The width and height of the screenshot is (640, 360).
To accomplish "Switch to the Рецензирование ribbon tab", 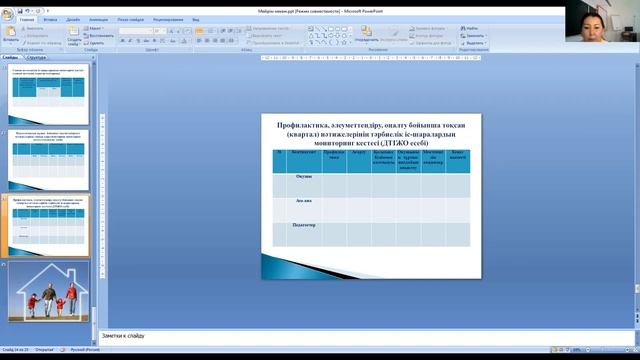I will tap(168, 20).
